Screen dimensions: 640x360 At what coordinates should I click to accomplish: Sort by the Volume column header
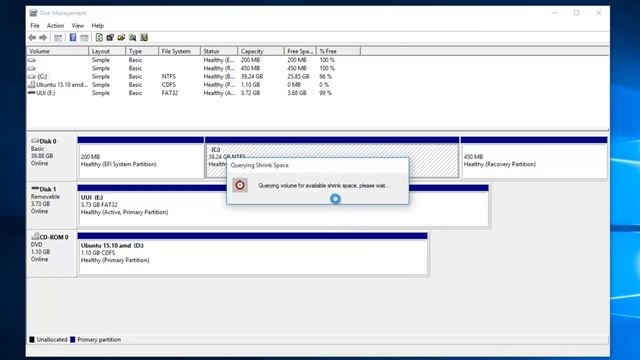[58, 51]
